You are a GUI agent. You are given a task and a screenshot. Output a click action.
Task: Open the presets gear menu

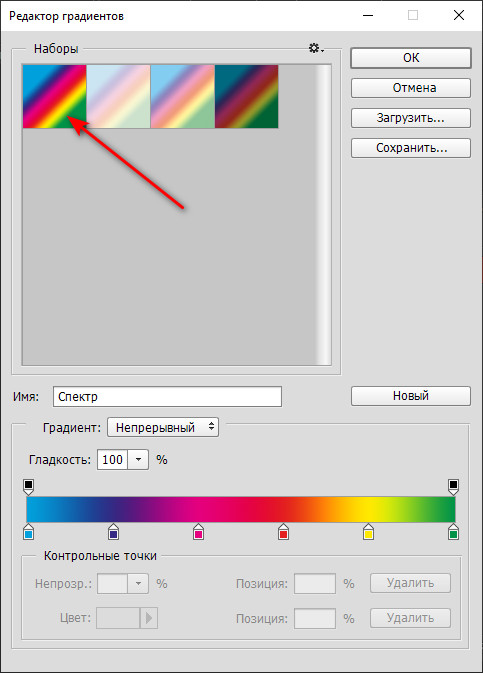click(316, 48)
